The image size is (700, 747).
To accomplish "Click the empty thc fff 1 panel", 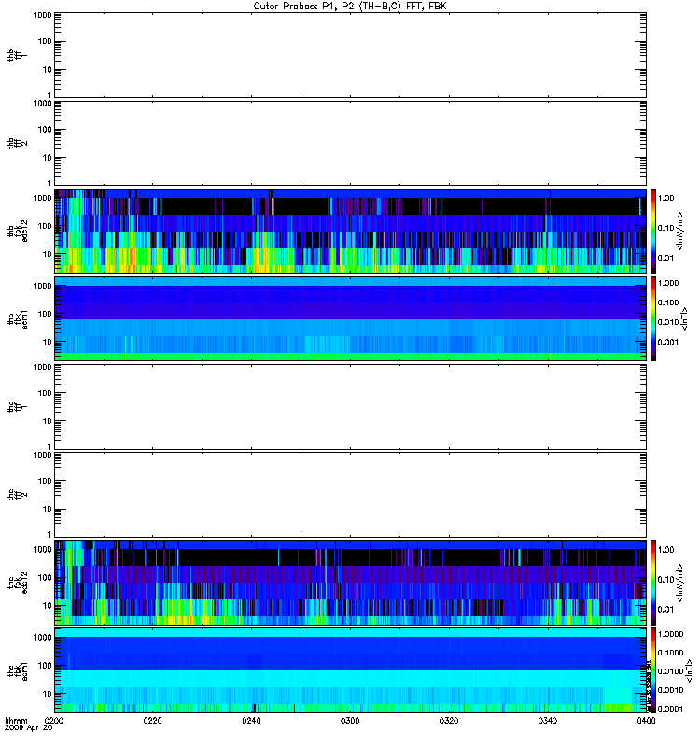I will [x=351, y=407].
